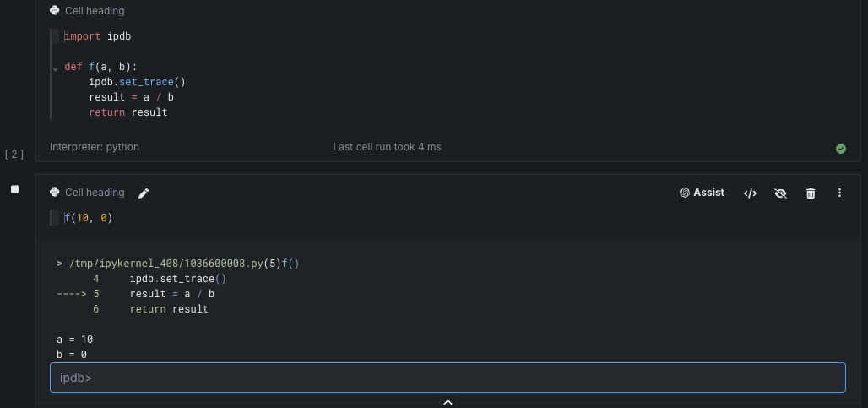Focus the ipdb> debugger input field
The width and height of the screenshot is (868, 408).
tap(448, 378)
